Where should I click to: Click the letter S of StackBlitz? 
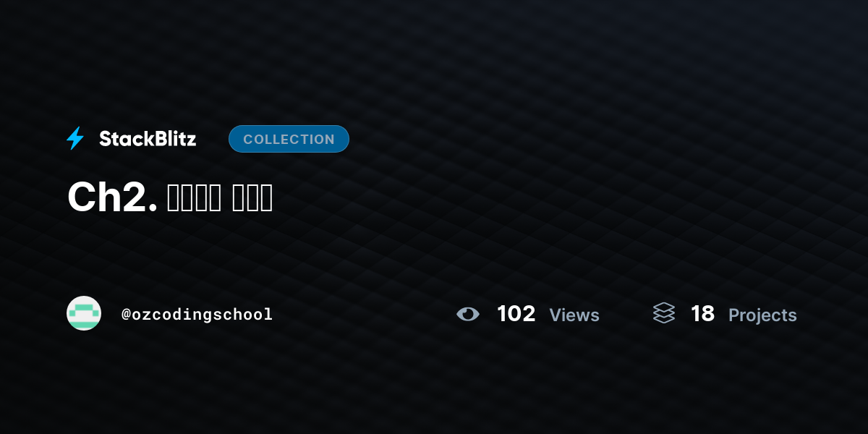click(x=106, y=139)
